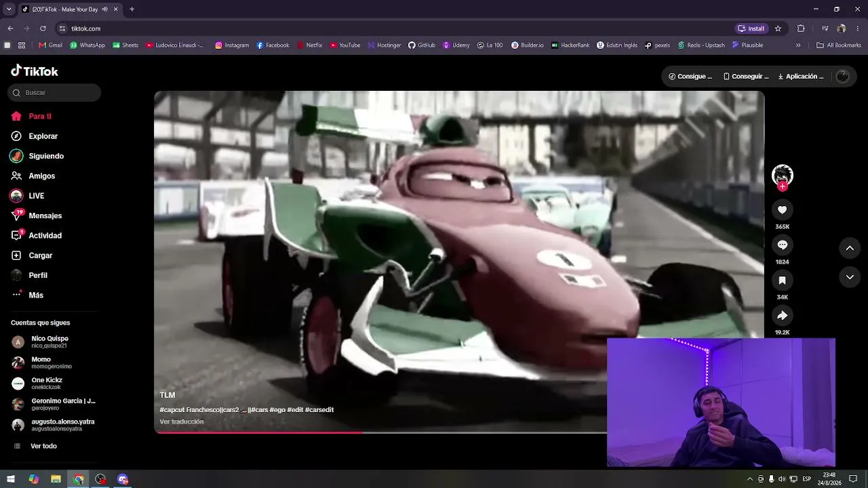Mute the TikTok tab audio icon

click(104, 9)
